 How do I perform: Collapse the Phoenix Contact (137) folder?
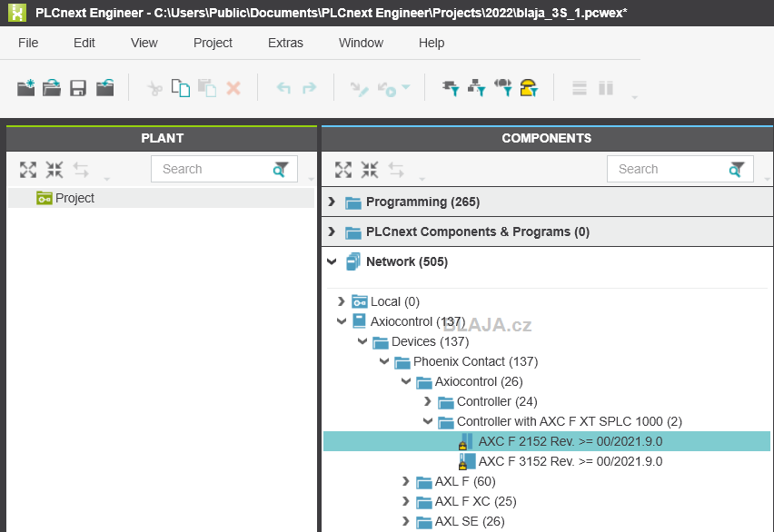[384, 361]
